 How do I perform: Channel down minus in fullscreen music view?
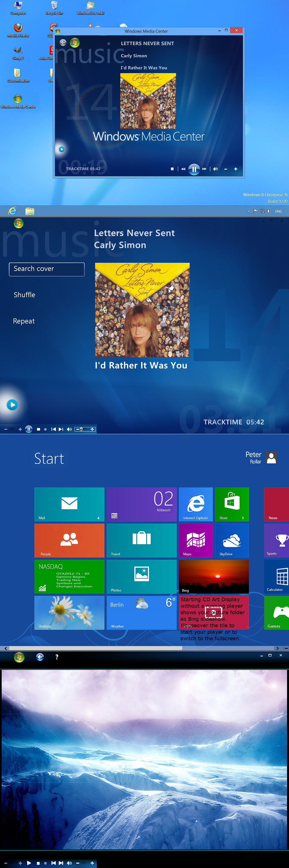click(6, 429)
